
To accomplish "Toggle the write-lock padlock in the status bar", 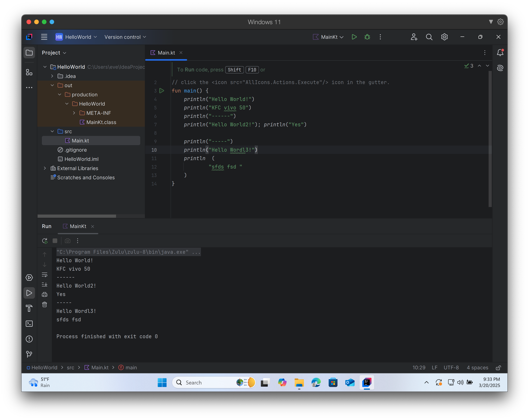I will click(x=499, y=368).
